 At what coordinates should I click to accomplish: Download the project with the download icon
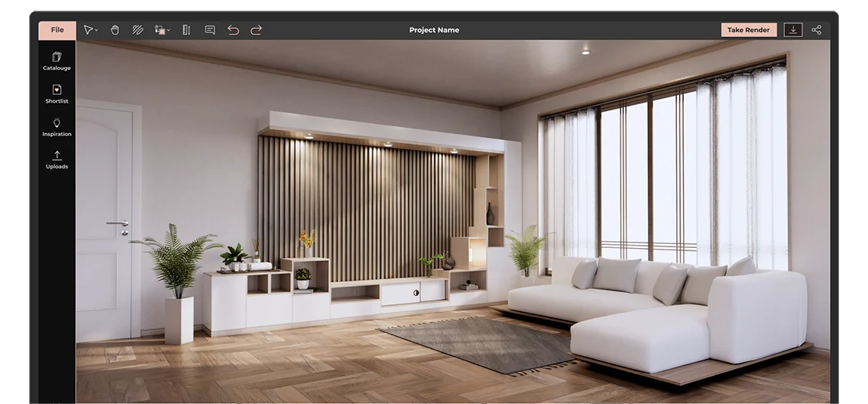coord(793,30)
